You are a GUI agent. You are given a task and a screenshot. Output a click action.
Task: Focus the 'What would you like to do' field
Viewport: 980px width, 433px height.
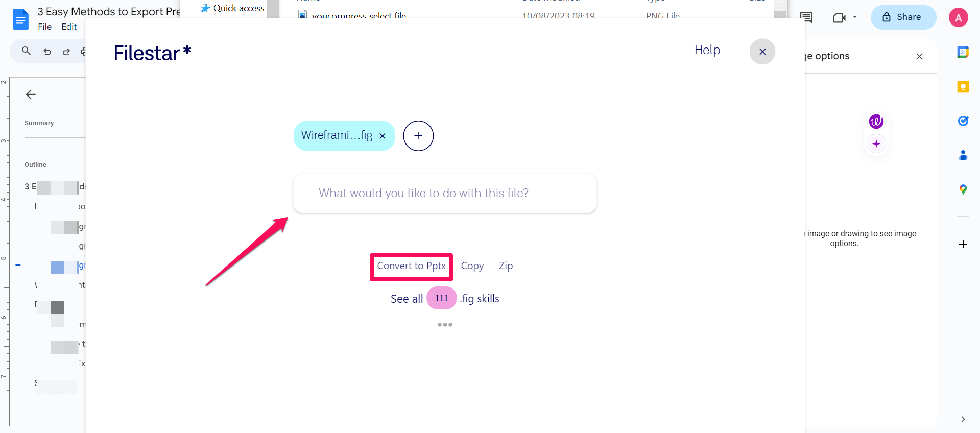pyautogui.click(x=445, y=194)
